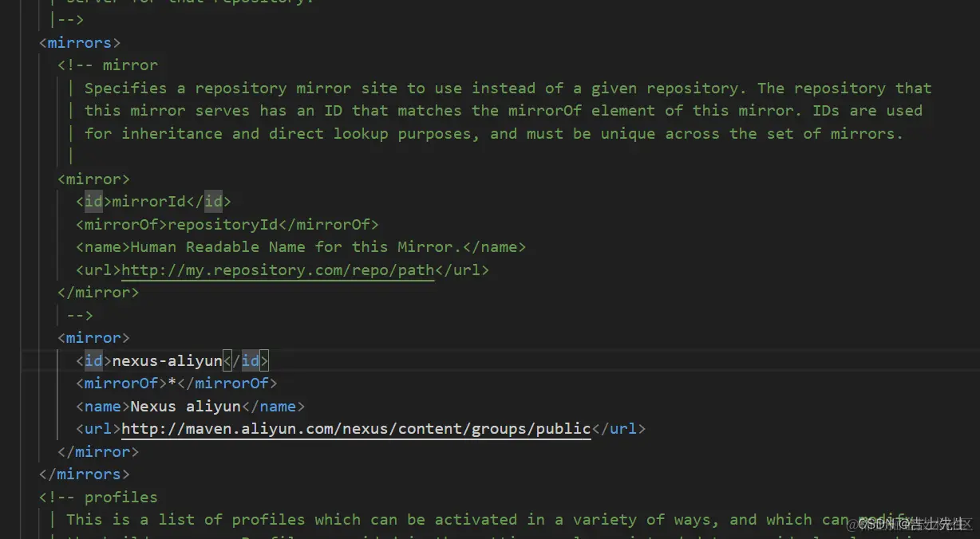Screen dimensions: 980x539
Task: Click the line starting 'Specifies a repository mirror site'
Action: 508,88
